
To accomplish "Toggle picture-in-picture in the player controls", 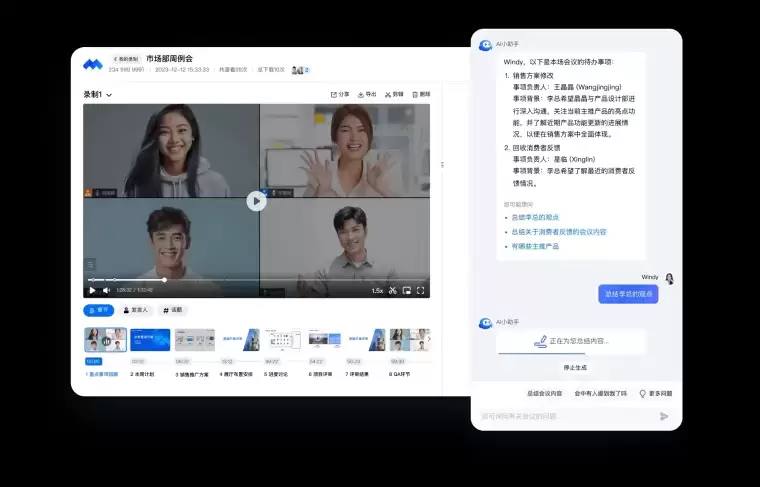I will (x=407, y=290).
